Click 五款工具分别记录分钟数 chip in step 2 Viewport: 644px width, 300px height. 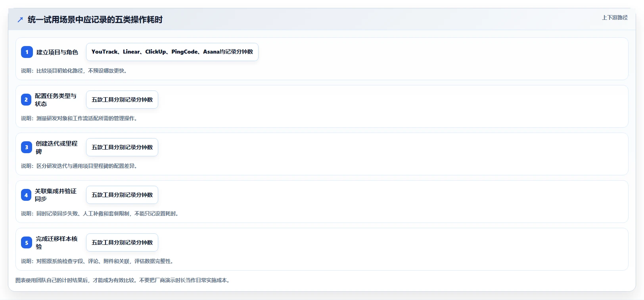(x=122, y=100)
